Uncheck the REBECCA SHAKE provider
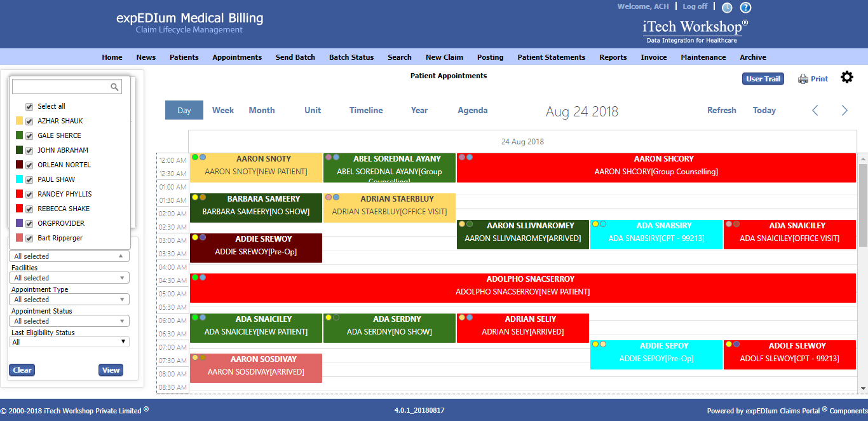This screenshot has height=421, width=868. (x=29, y=209)
